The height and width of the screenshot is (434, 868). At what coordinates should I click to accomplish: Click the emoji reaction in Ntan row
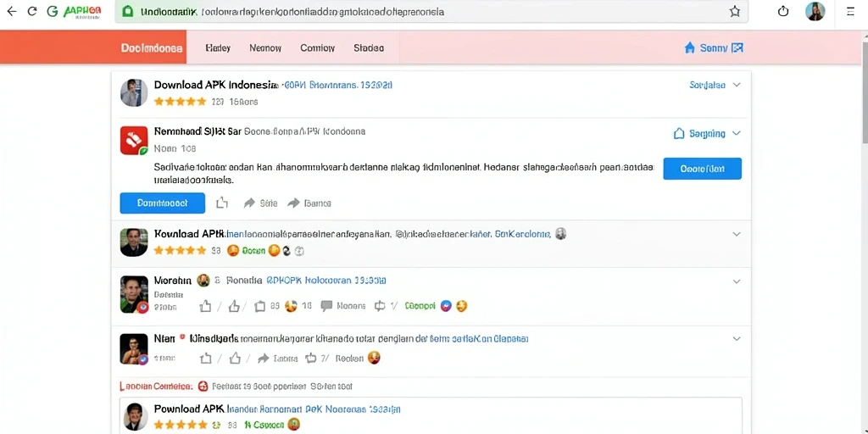pos(374,359)
